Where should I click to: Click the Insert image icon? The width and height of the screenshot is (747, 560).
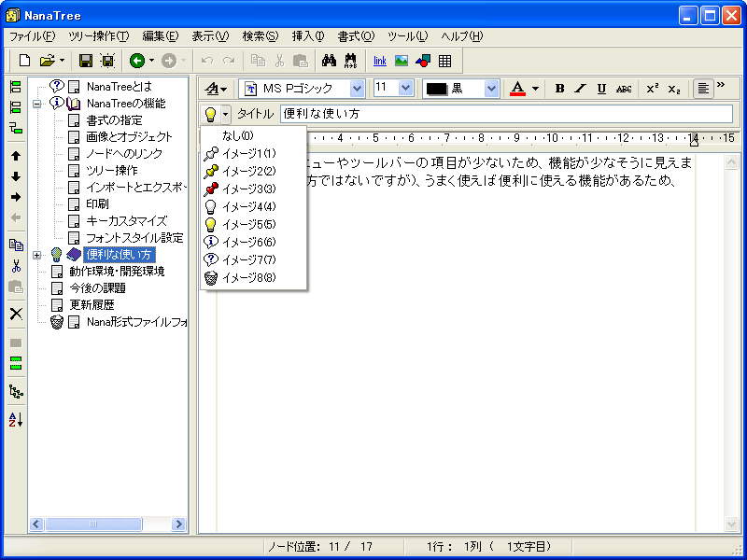tap(402, 61)
